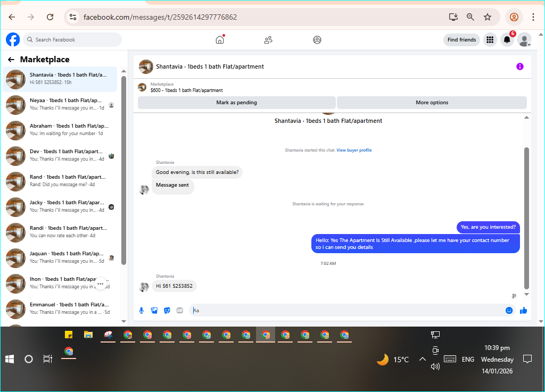Open the Sticky Notes taskbar icon
Image resolution: width=545 pixels, height=392 pixels.
(69, 335)
